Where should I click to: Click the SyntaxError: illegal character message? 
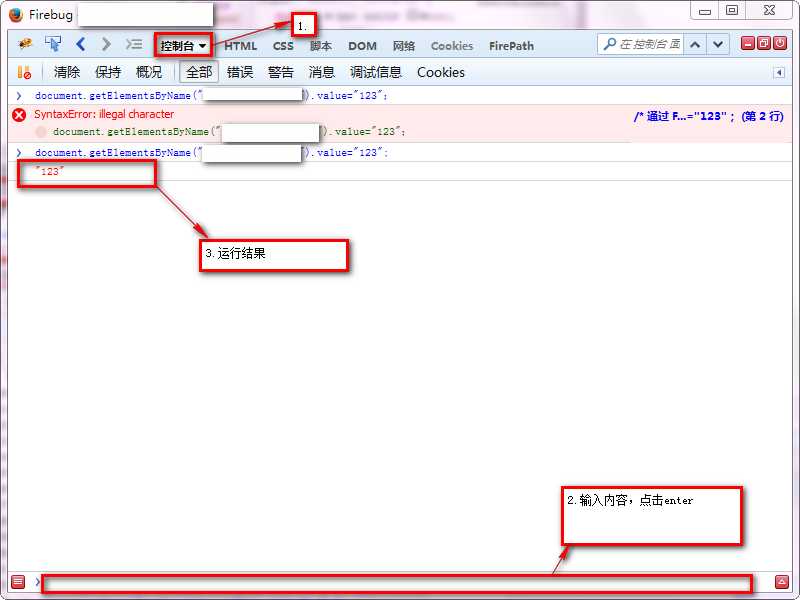tap(104, 114)
